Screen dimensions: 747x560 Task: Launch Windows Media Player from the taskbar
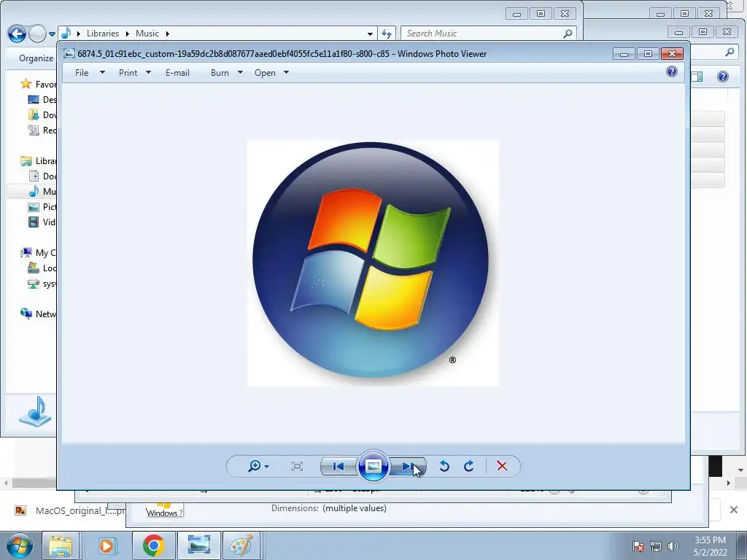pyautogui.click(x=107, y=545)
